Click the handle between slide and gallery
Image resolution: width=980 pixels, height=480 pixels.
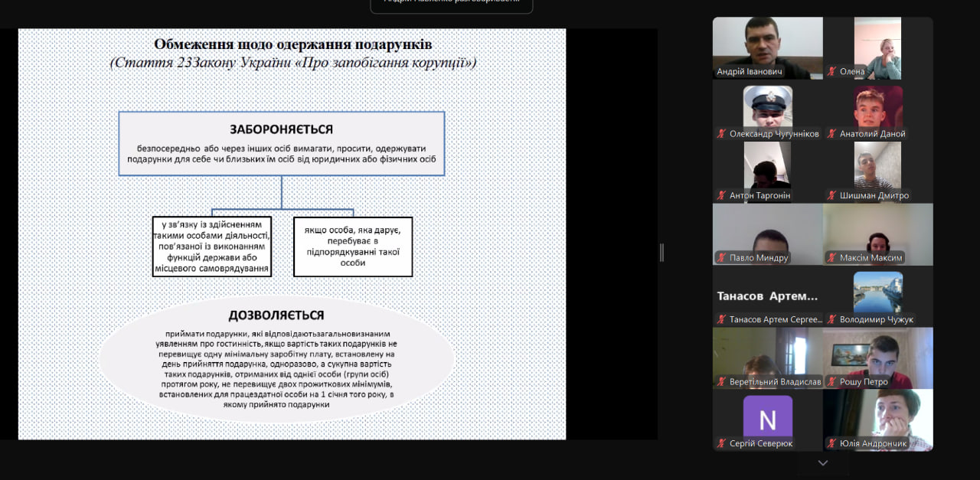(661, 253)
